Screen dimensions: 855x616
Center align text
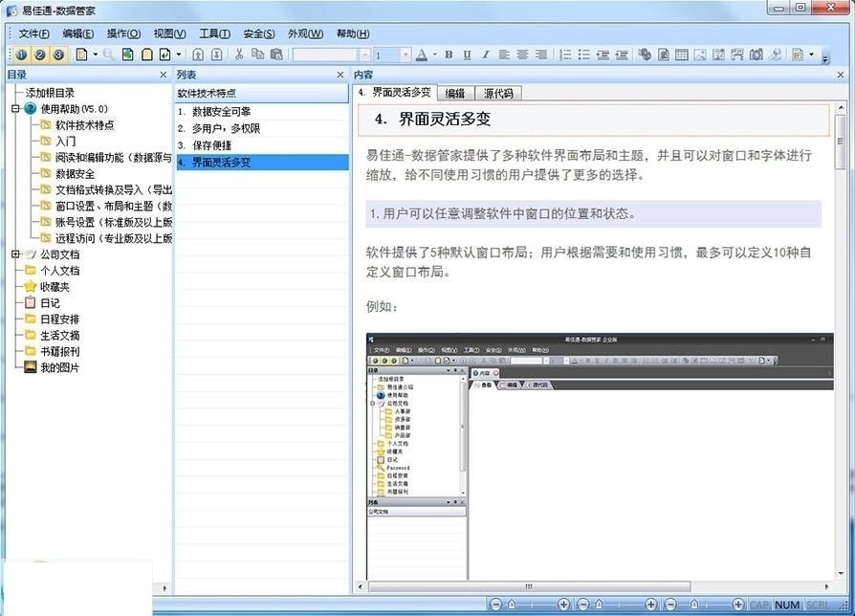(x=523, y=55)
